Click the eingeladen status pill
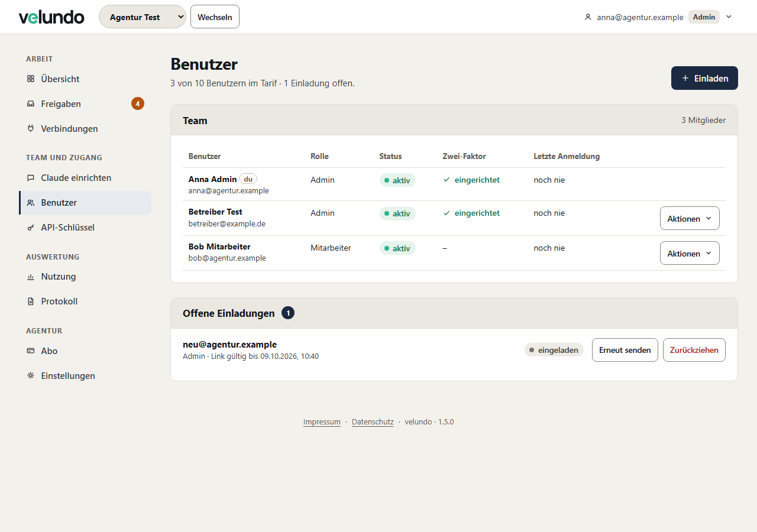 point(554,350)
